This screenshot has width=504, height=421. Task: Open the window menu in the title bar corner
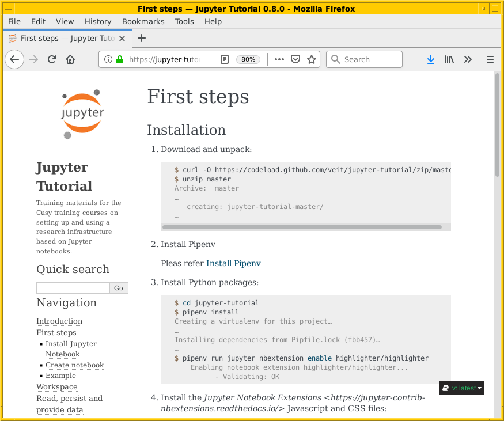point(9,9)
